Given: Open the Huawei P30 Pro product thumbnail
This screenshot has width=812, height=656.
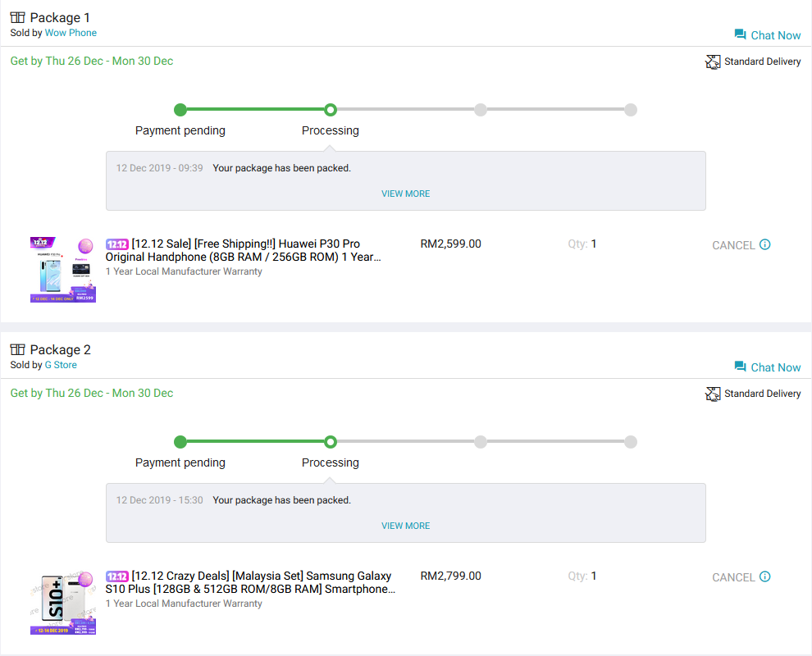Looking at the screenshot, I should pos(63,270).
